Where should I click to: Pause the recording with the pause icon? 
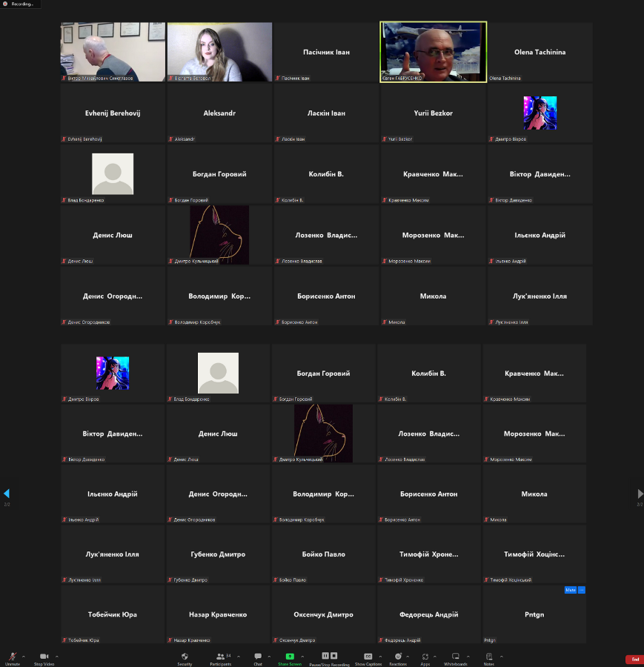[x=325, y=656]
